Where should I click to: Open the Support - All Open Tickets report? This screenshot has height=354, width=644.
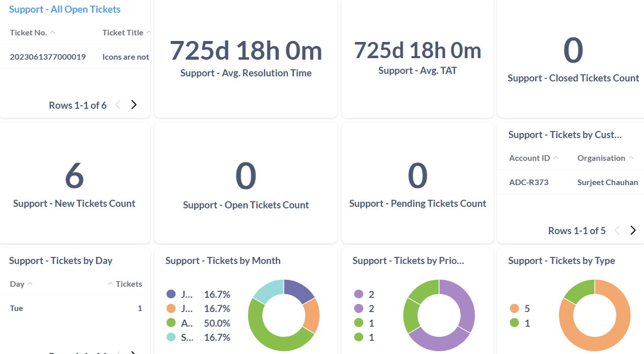click(64, 9)
